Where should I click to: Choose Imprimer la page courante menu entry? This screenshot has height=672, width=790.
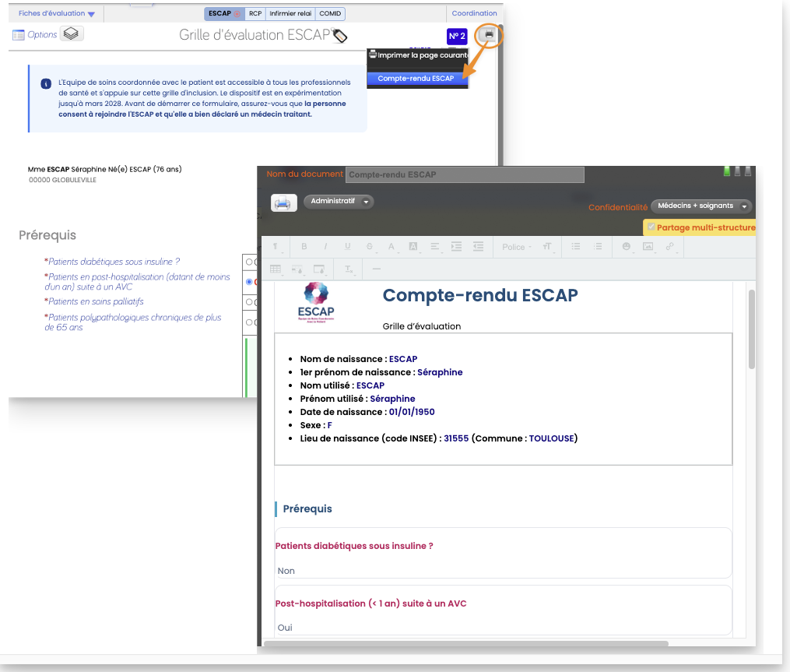coord(418,55)
